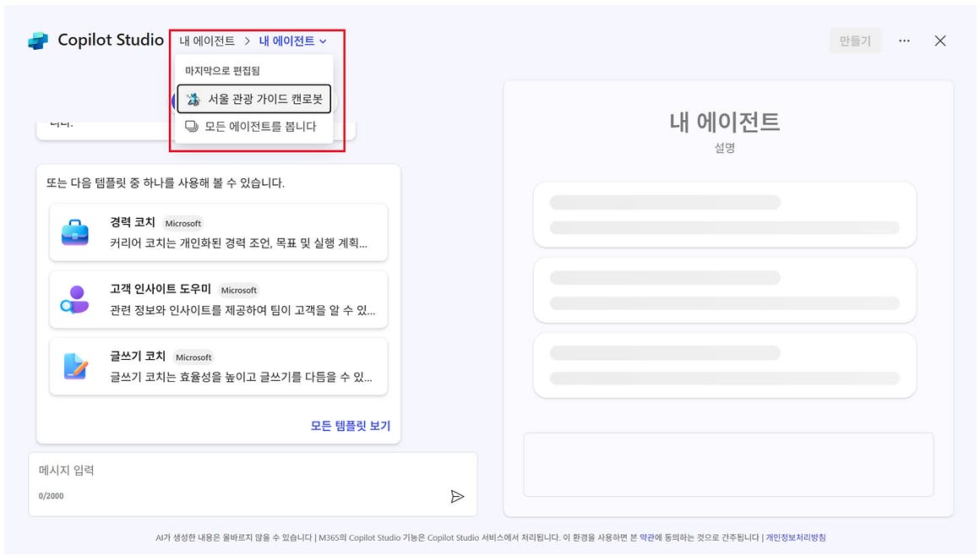
Task: Click the all-agents stacked windows icon
Action: (192, 127)
